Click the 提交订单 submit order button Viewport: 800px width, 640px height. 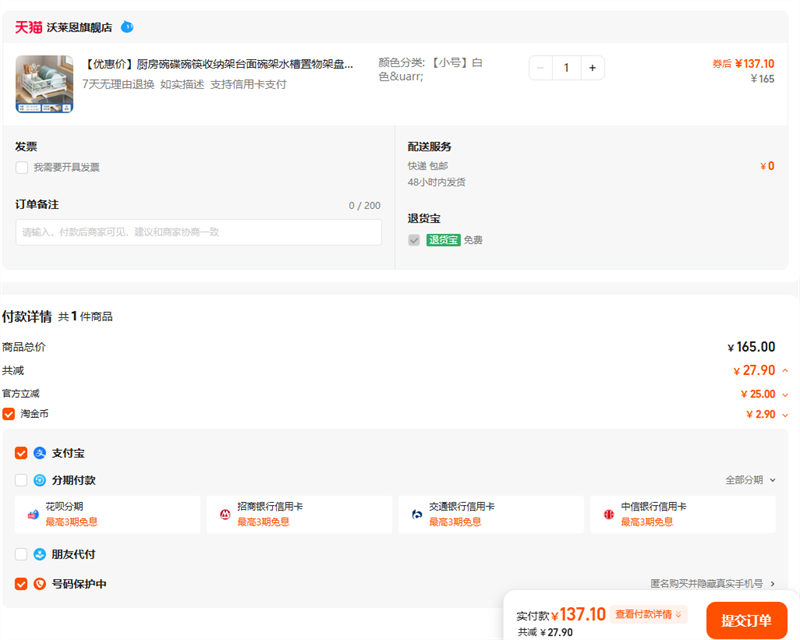coord(746,620)
